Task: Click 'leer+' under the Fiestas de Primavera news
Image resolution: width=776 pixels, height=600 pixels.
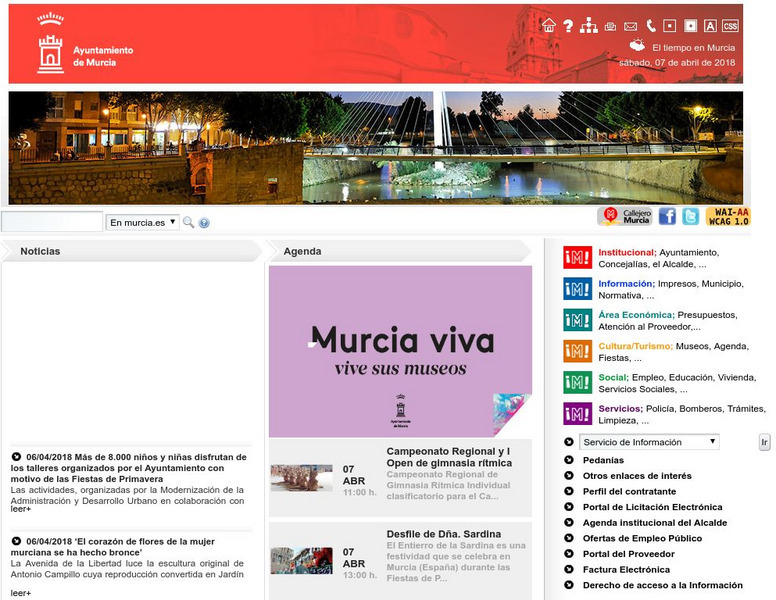Action: pyautogui.click(x=20, y=509)
